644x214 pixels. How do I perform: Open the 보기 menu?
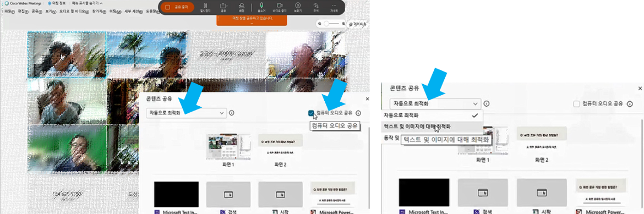51,12
